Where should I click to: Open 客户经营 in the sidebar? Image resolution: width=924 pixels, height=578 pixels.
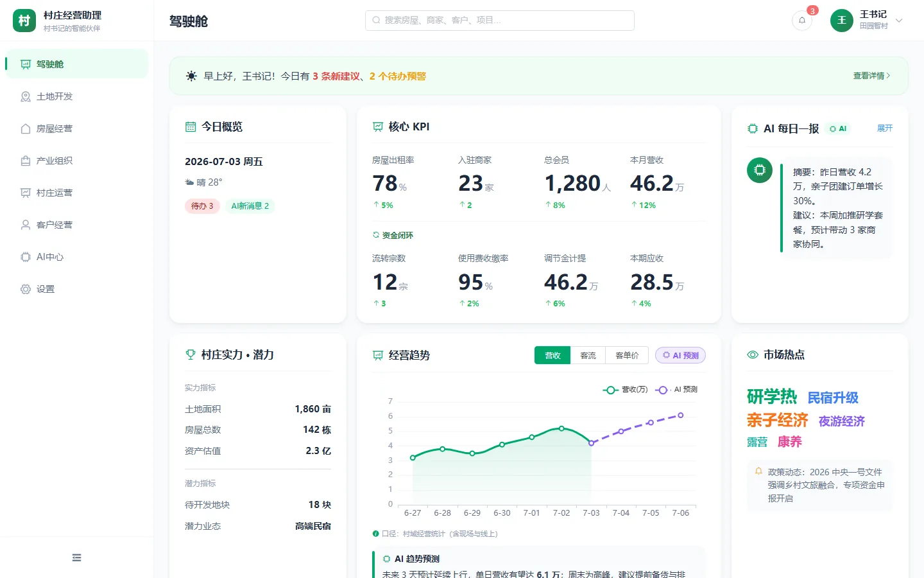coord(77,225)
